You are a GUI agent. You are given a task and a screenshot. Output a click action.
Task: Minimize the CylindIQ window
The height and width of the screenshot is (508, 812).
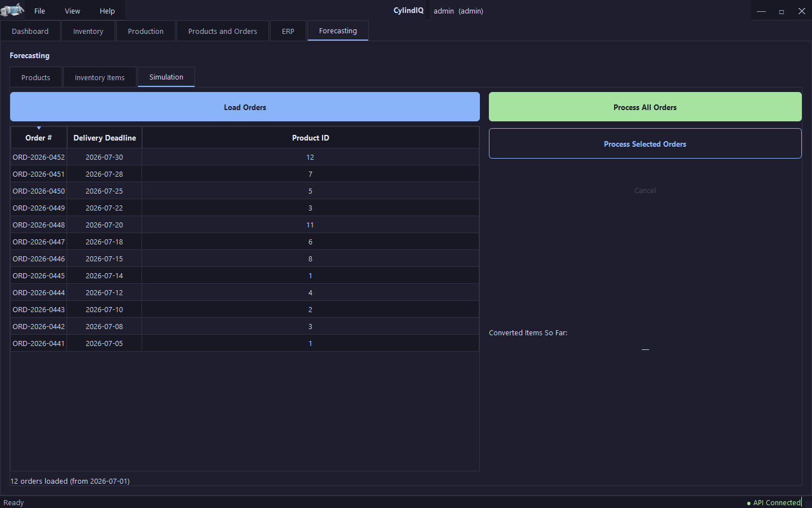coord(761,11)
